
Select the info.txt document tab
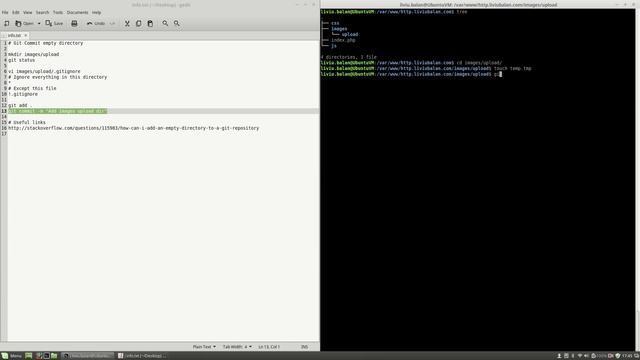[x=14, y=36]
